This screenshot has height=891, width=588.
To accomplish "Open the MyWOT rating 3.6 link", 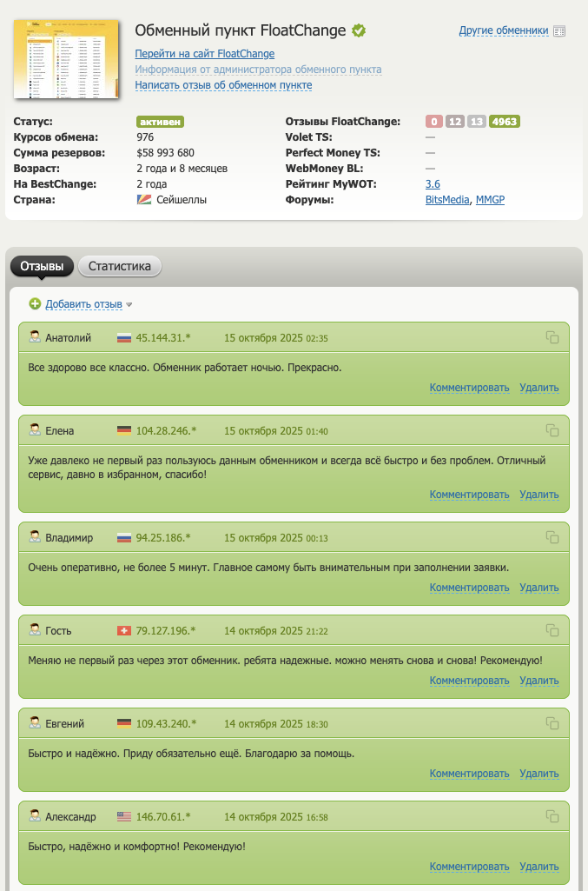I will (x=433, y=184).
